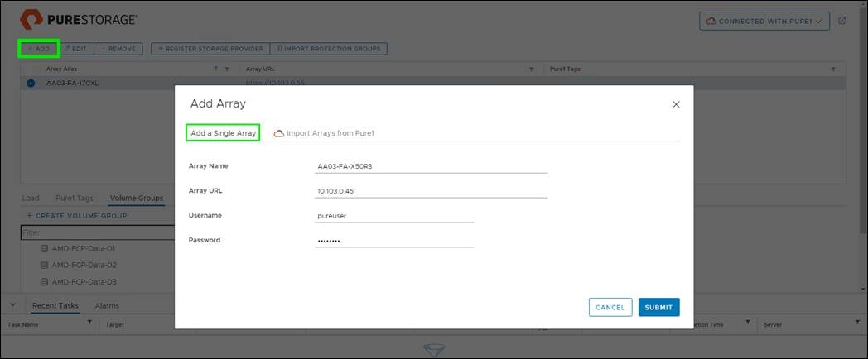Select AMD-FCP-Data-02 in the list

(x=84, y=266)
